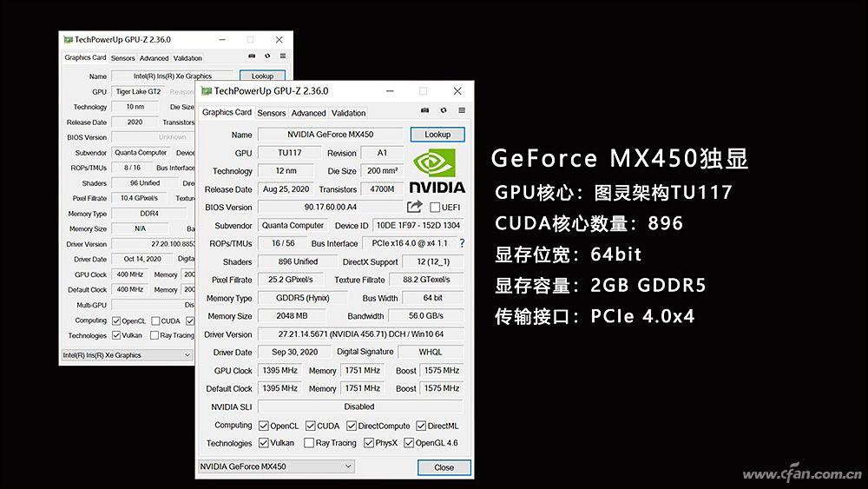Screen dimensions: 868x489
Task: Click Lookup button in Intel window
Action: 262,76
